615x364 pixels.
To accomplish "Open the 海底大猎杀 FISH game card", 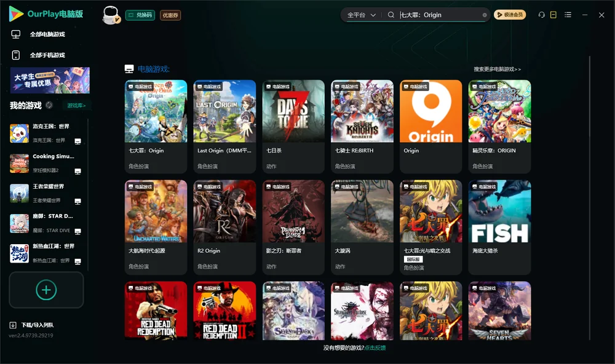I will point(499,227).
